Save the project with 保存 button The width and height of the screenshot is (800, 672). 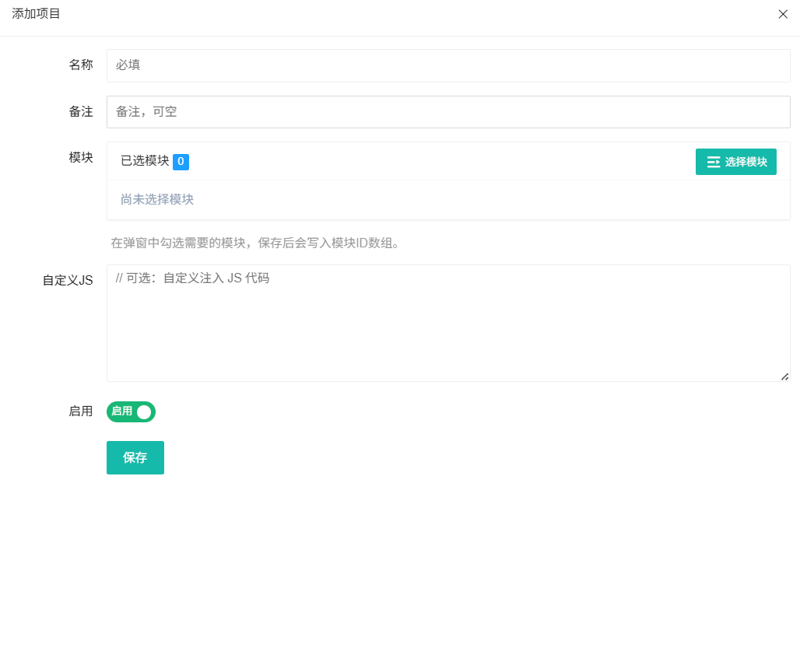tap(135, 457)
